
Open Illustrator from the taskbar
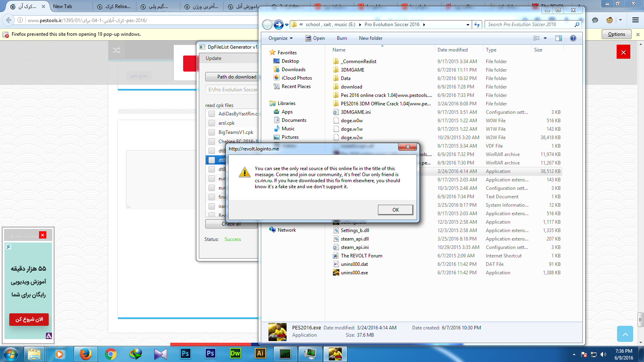[x=260, y=354]
